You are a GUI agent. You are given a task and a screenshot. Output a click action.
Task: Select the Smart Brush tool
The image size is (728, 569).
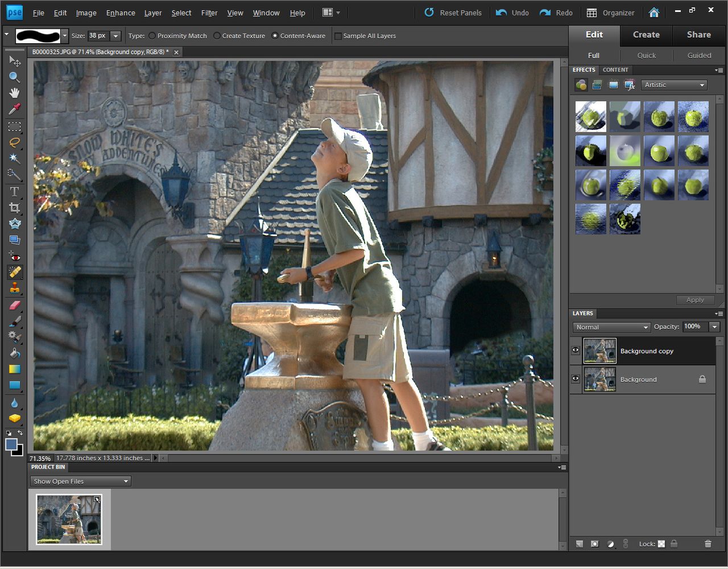click(14, 337)
